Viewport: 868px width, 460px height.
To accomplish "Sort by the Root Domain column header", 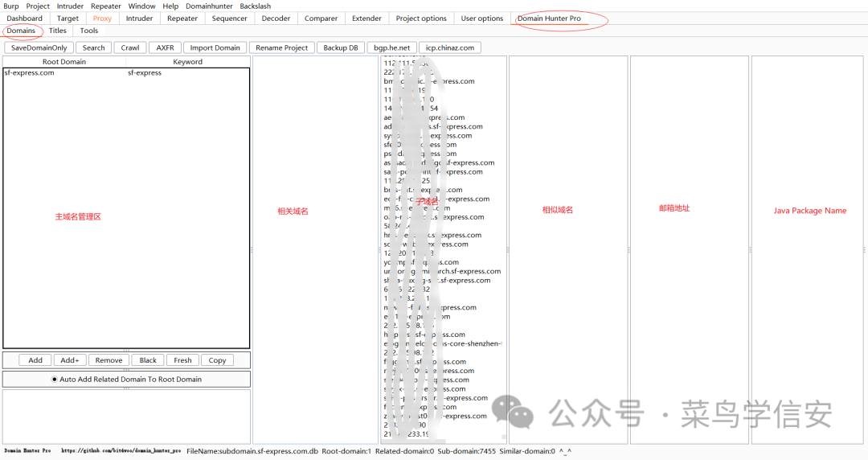I will [x=64, y=61].
